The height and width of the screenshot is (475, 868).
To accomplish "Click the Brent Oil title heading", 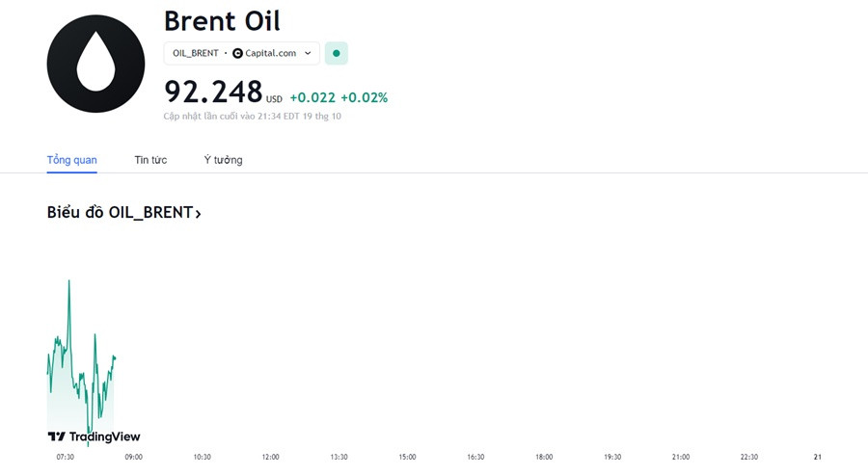I will pos(222,21).
